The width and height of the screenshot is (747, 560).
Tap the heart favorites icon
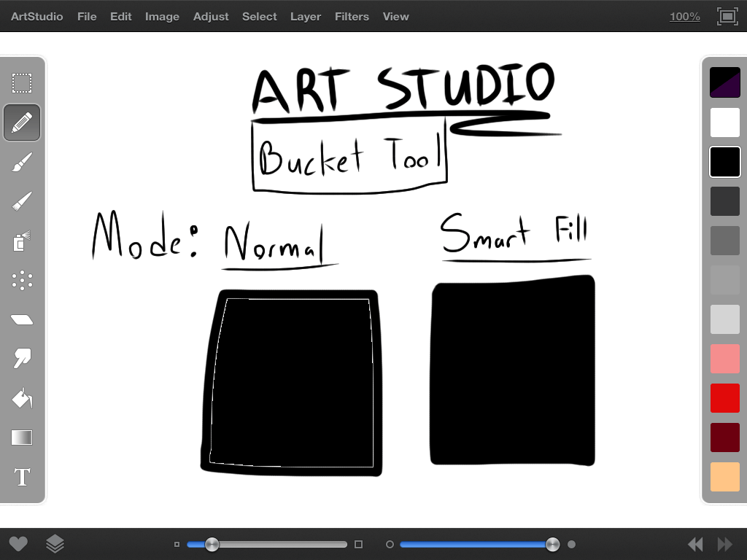pyautogui.click(x=18, y=543)
